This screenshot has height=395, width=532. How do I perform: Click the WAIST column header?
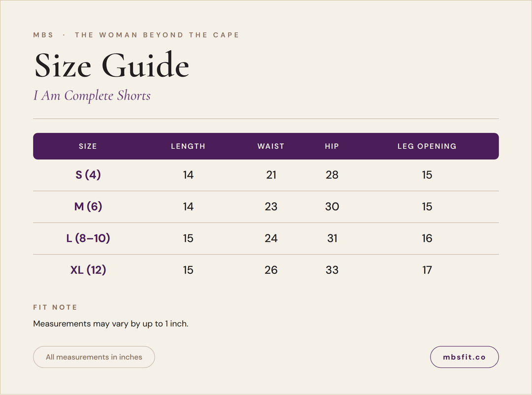coord(271,146)
